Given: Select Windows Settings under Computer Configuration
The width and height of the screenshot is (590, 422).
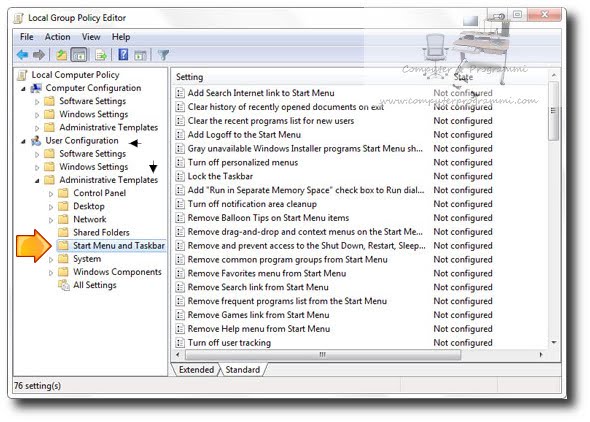Looking at the screenshot, I should [94, 114].
